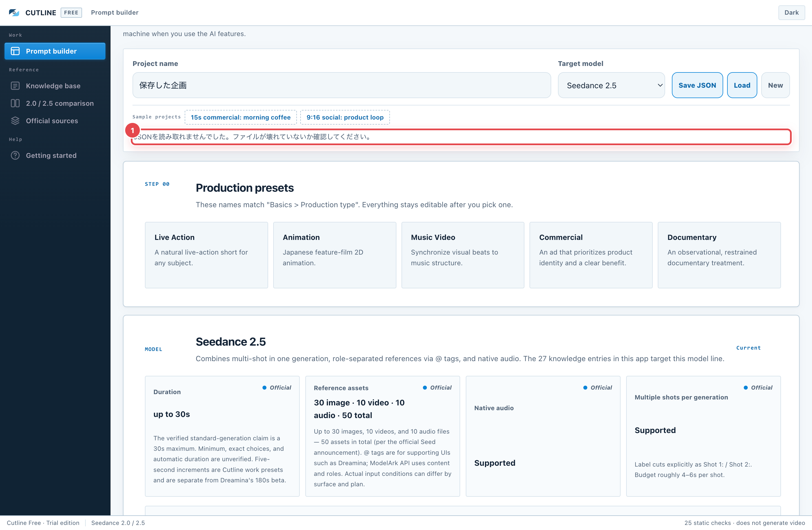Load the 15s commercial: morning coffee sample
This screenshot has height=530, width=812.
point(240,117)
